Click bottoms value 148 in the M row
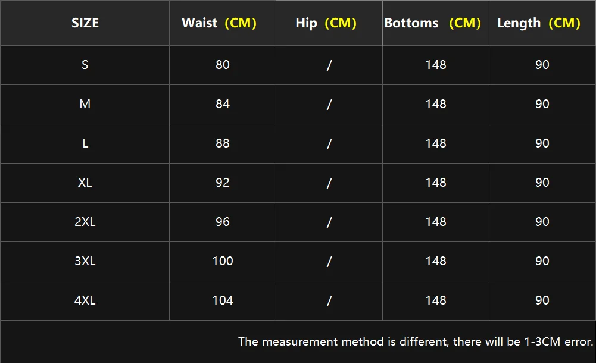596x364 pixels. coord(436,104)
